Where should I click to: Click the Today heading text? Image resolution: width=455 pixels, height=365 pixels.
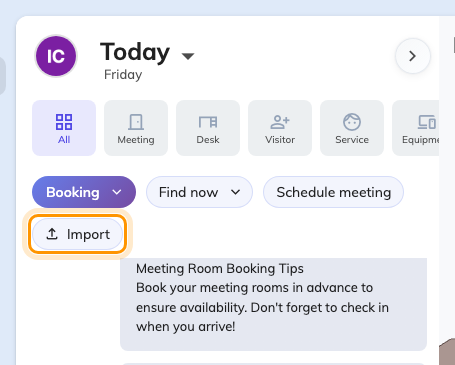click(135, 52)
